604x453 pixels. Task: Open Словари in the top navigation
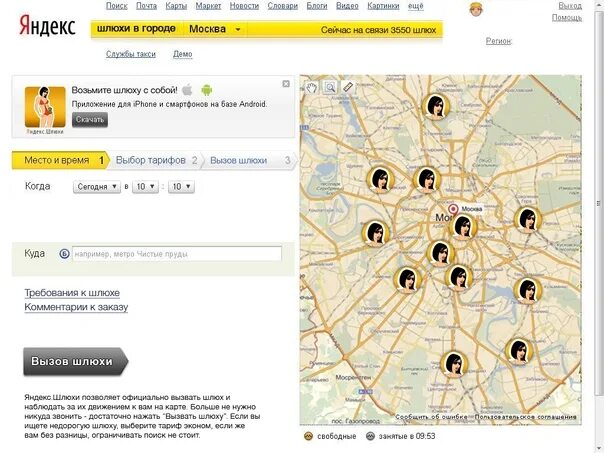[283, 6]
